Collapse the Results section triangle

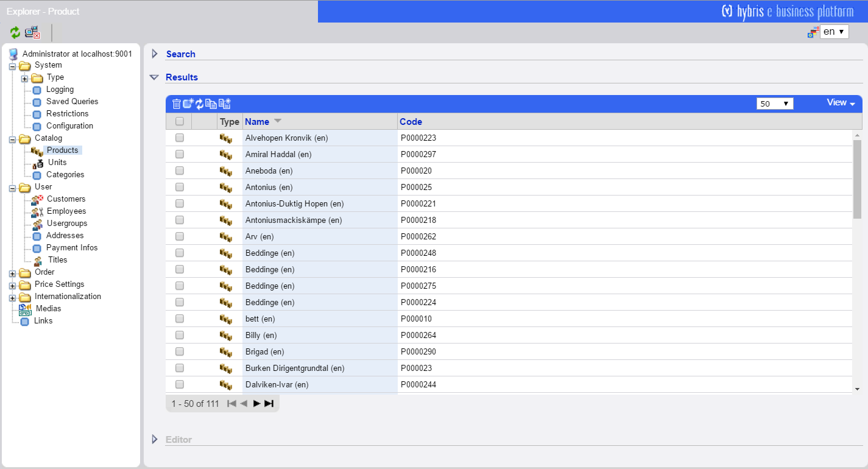click(154, 77)
